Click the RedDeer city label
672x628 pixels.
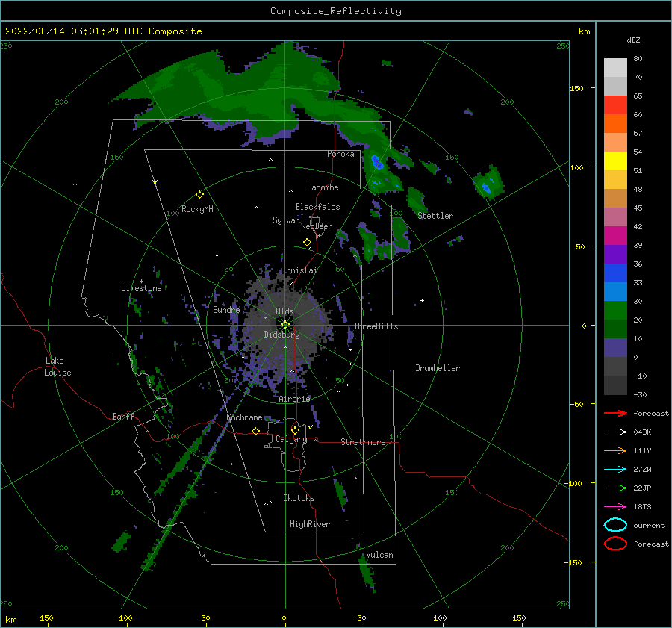pyautogui.click(x=317, y=226)
